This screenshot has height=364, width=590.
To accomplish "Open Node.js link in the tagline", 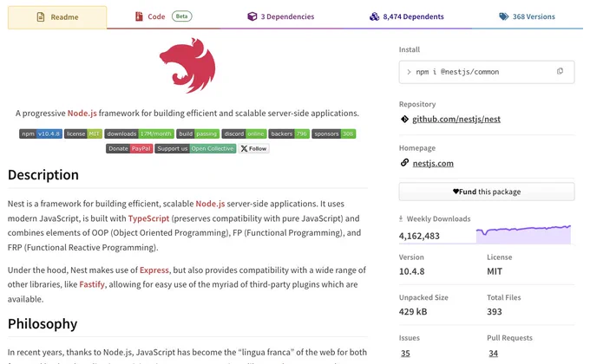I will pos(82,114).
